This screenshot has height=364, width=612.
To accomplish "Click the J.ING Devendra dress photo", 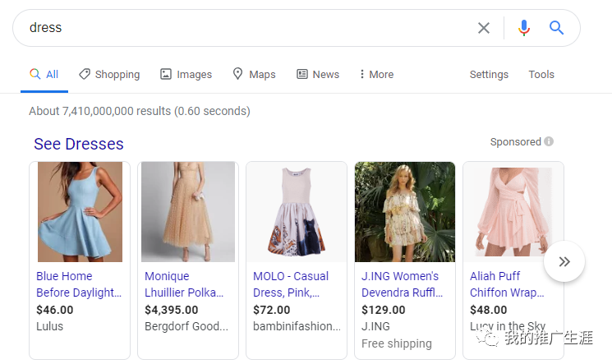I will [x=404, y=212].
